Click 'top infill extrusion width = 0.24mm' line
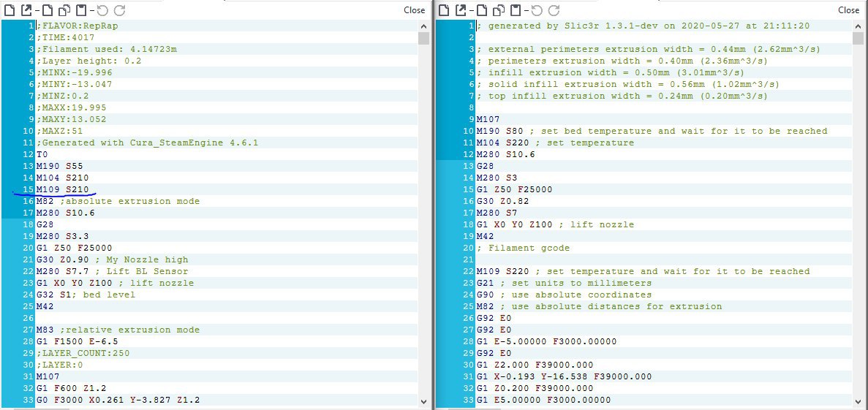Viewport: 868px width, 410px height. click(x=622, y=96)
